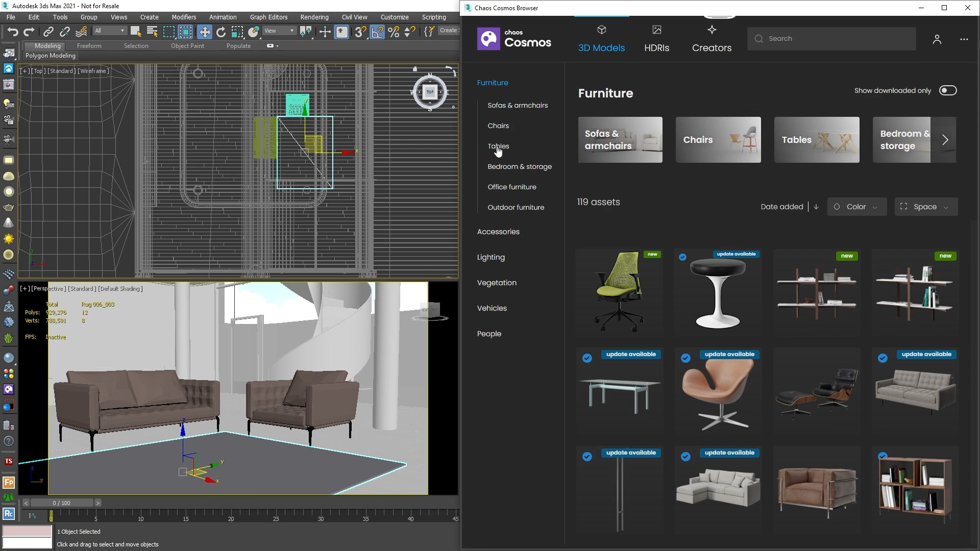Activate the Select and Rotate tool
980x551 pixels.
coord(221,32)
